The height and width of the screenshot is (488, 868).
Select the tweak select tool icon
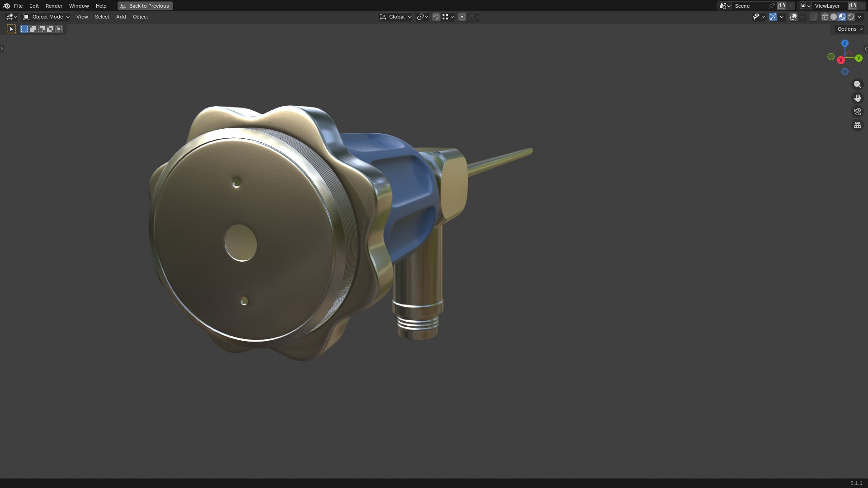pos(11,29)
